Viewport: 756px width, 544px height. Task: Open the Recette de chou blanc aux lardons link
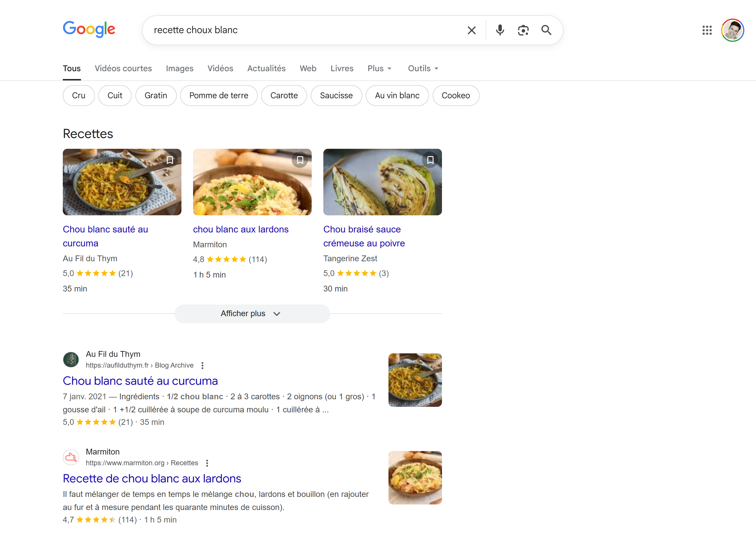coord(152,478)
